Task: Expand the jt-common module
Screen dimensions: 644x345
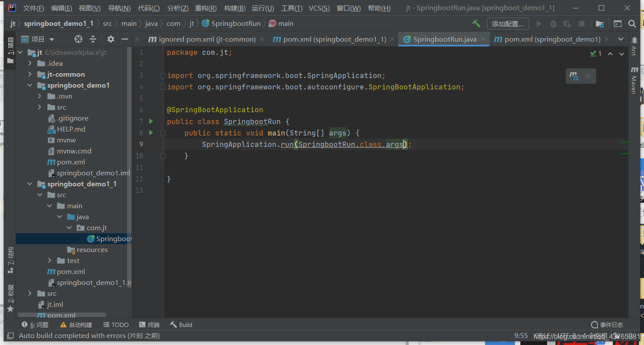Action: (30, 75)
